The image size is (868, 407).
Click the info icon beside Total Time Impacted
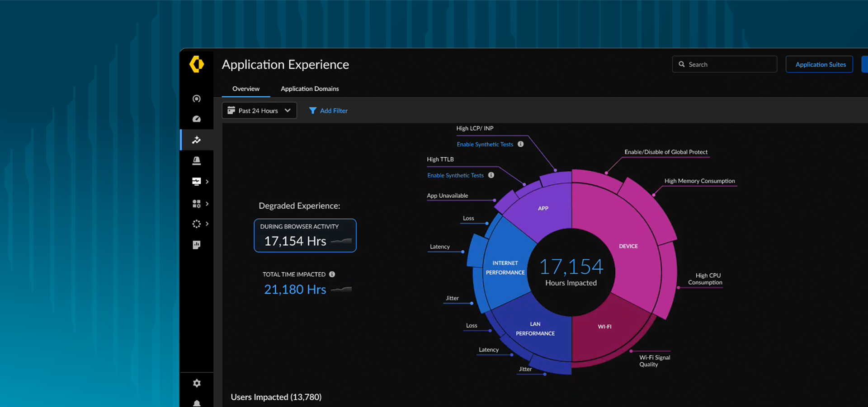pos(332,274)
